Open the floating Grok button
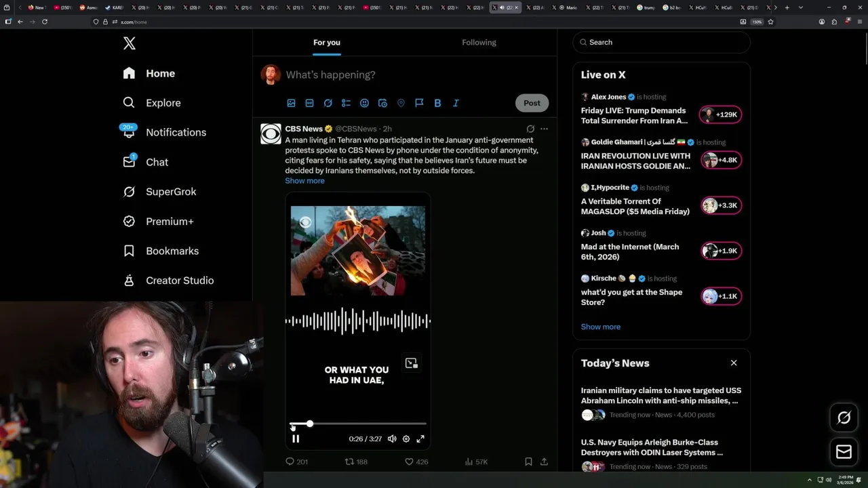 click(844, 418)
